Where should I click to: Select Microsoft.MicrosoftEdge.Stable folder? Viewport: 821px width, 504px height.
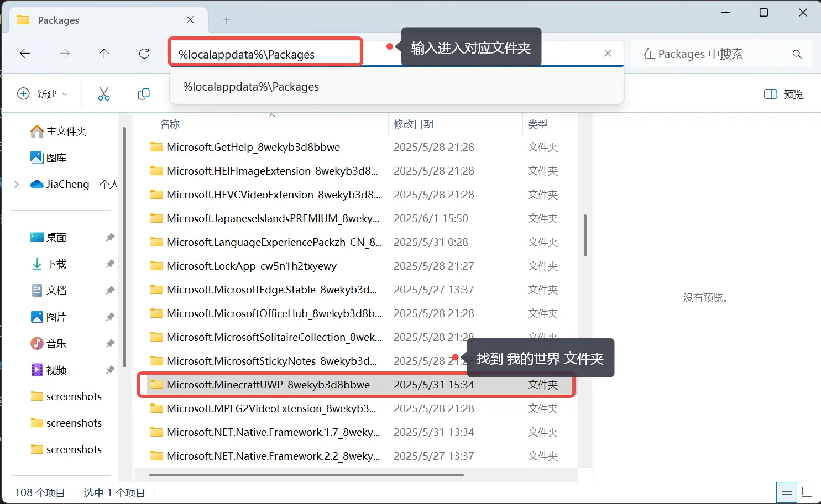(x=362, y=290)
